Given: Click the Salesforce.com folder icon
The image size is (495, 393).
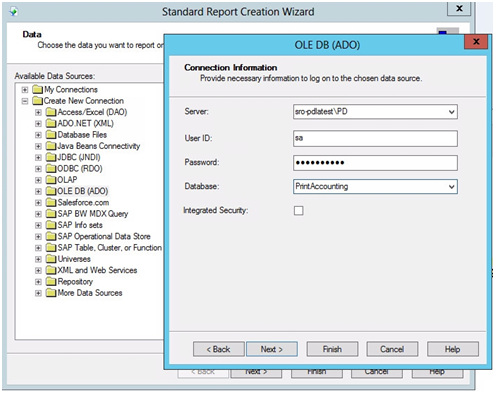Looking at the screenshot, I should (x=51, y=202).
